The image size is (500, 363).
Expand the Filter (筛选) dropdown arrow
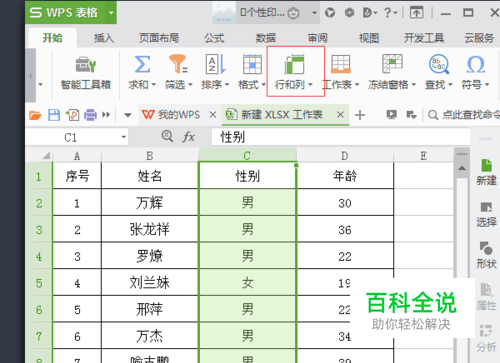pyautogui.click(x=190, y=85)
